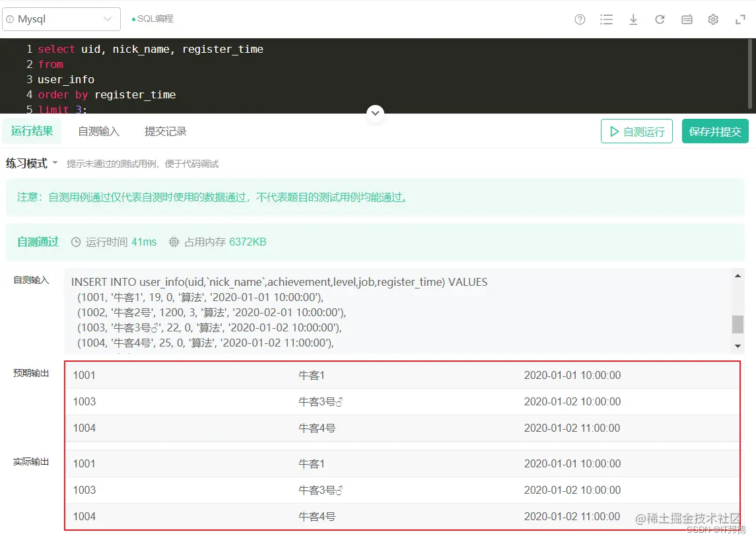This screenshot has width=756, height=540.
Task: Click actual output cell 牛客4号
Action: (x=317, y=516)
